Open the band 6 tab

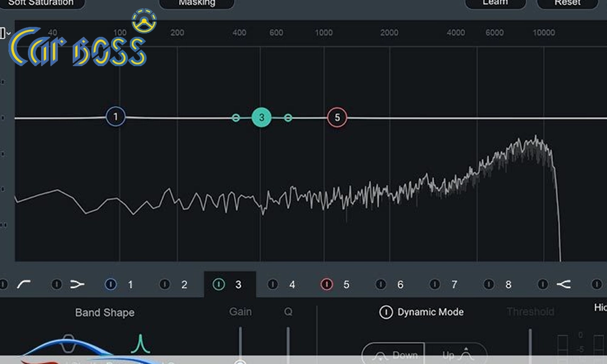(400, 285)
